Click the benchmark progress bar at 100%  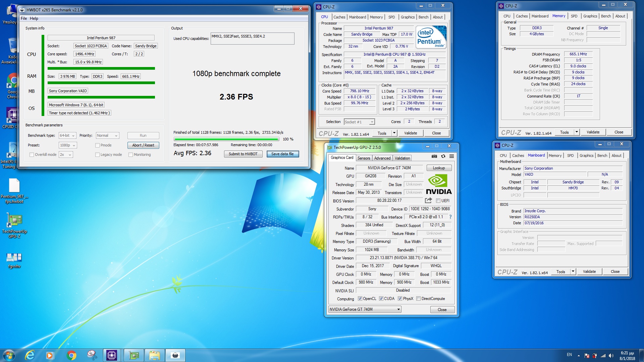226,139
